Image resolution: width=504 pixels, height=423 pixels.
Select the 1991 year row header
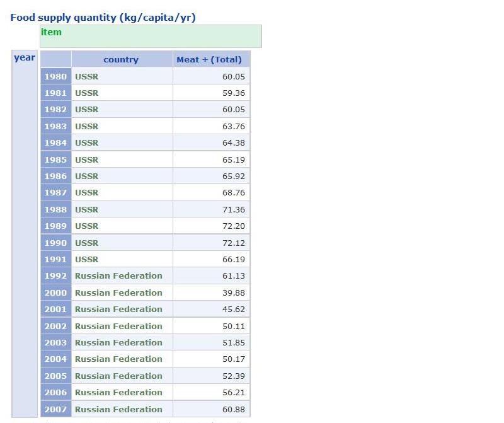pos(55,259)
